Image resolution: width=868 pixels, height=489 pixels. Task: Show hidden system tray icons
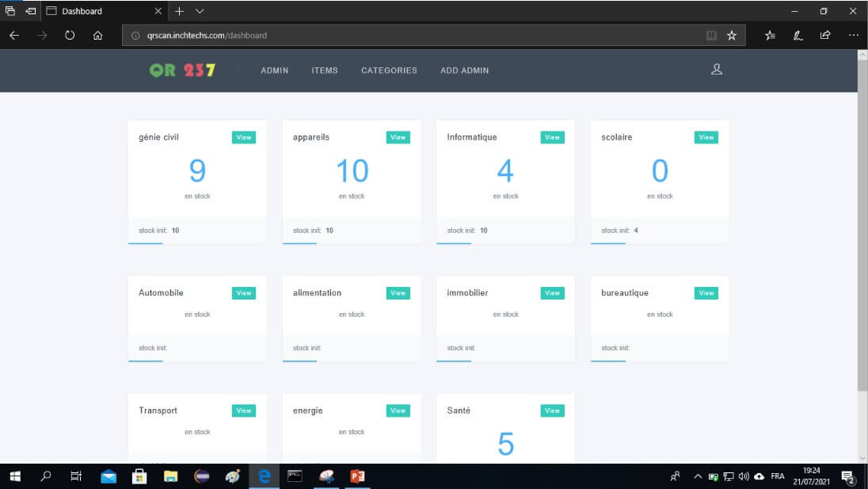(698, 476)
